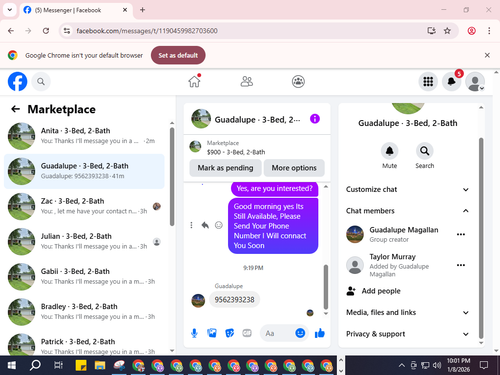Open more actions for message bubble
Image resolution: width=500 pixels, height=375 pixels.
[x=191, y=225]
